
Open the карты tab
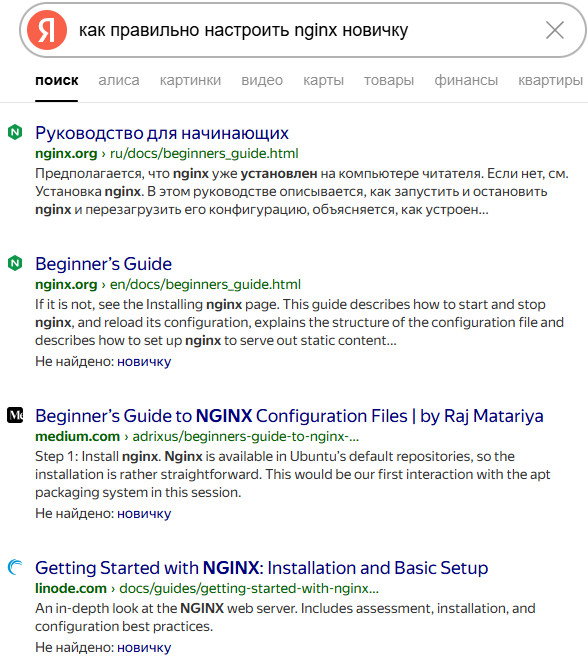pos(323,80)
